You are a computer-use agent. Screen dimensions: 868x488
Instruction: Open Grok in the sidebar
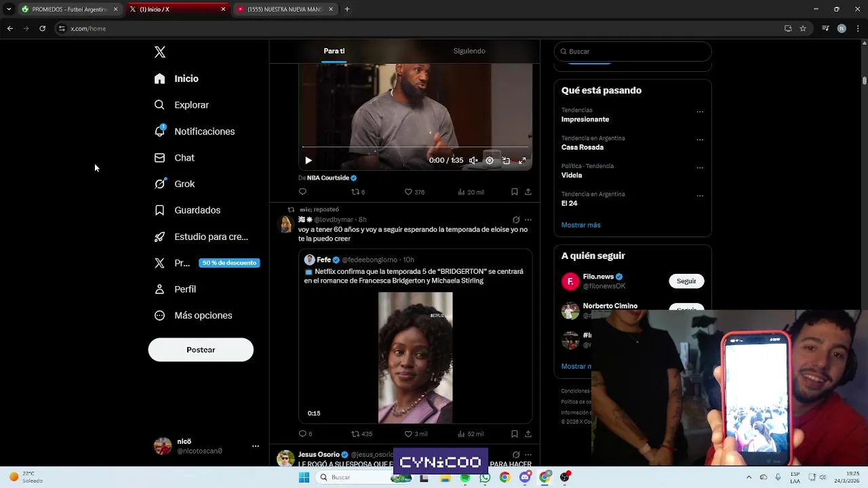[x=174, y=184]
